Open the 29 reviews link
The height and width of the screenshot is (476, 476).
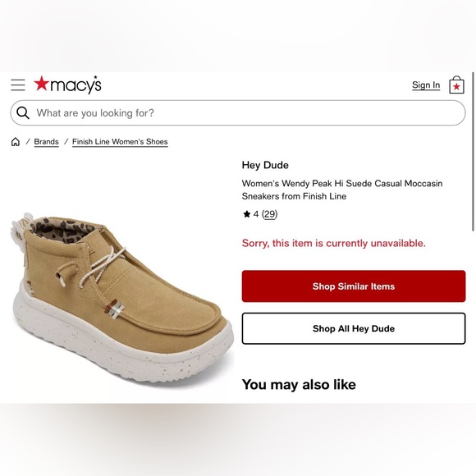coord(269,214)
